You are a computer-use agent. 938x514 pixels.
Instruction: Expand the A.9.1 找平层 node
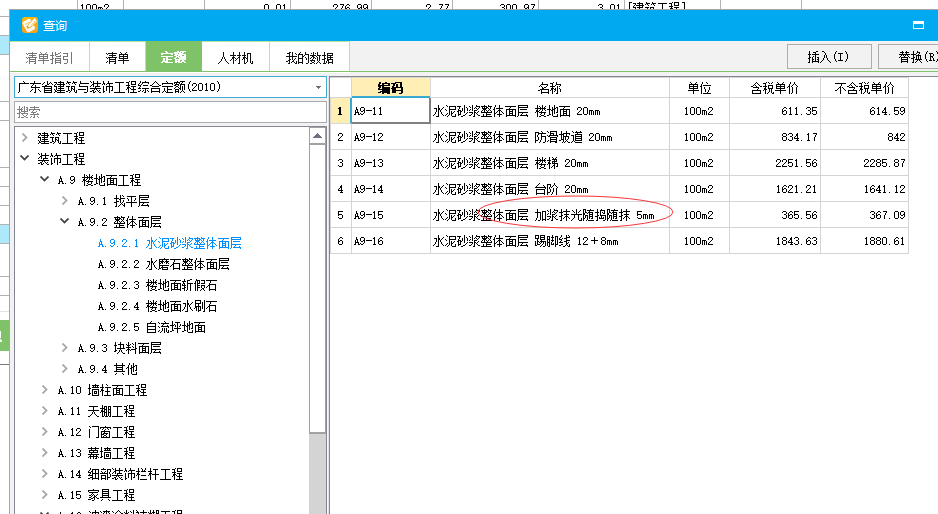[x=65, y=200]
